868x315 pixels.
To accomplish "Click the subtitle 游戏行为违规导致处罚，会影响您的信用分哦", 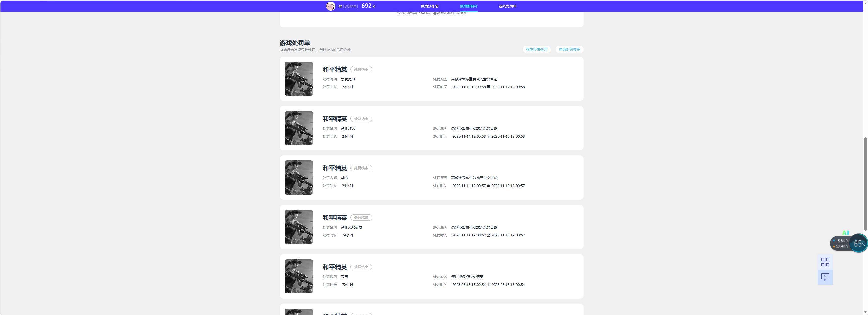I will coord(315,50).
